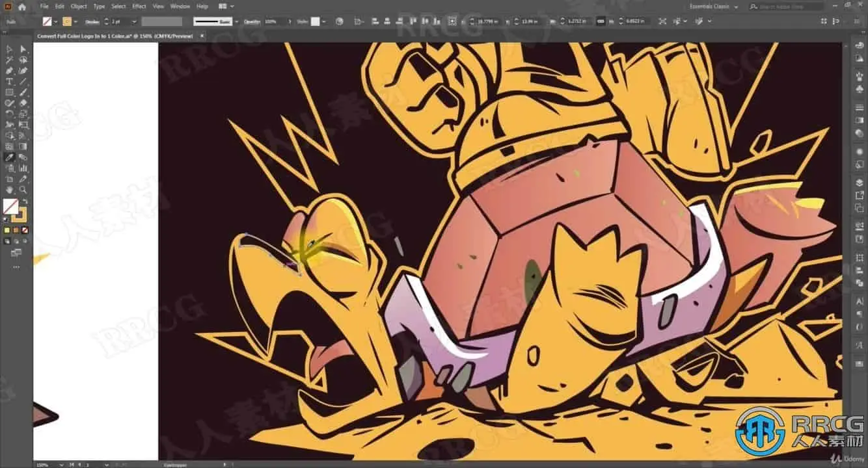
Task: Go to the Home screen icon
Action: [21, 6]
